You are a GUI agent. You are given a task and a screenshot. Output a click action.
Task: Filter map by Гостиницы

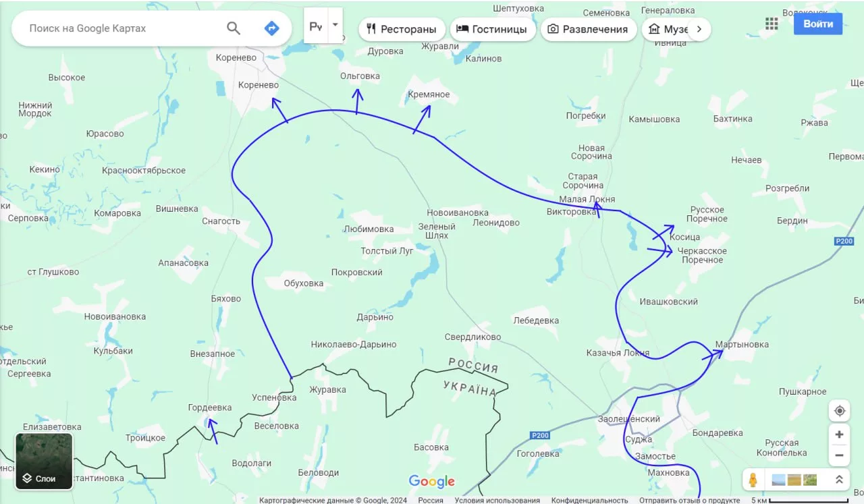[493, 29]
